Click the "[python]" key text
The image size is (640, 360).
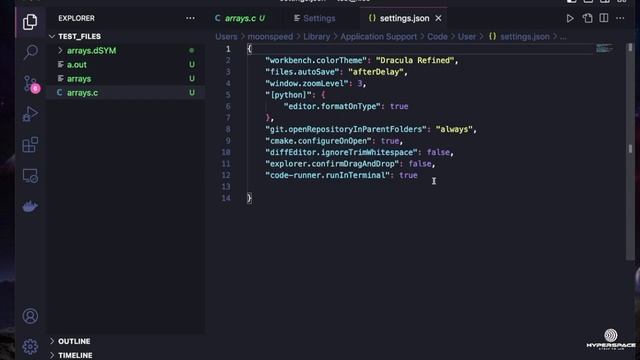[288, 95]
